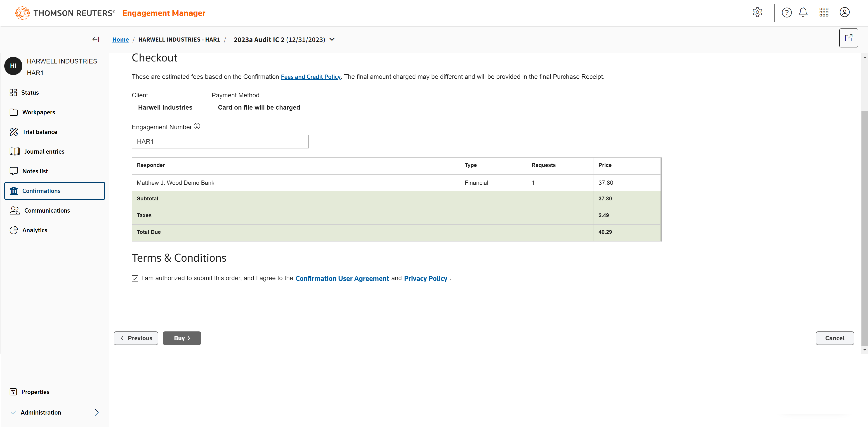Image resolution: width=868 pixels, height=427 pixels.
Task: Open the apps grid launcher
Action: click(823, 12)
